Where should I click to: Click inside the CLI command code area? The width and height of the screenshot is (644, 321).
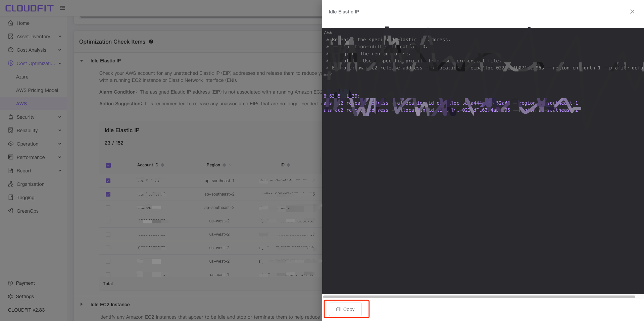pyautogui.click(x=483, y=161)
